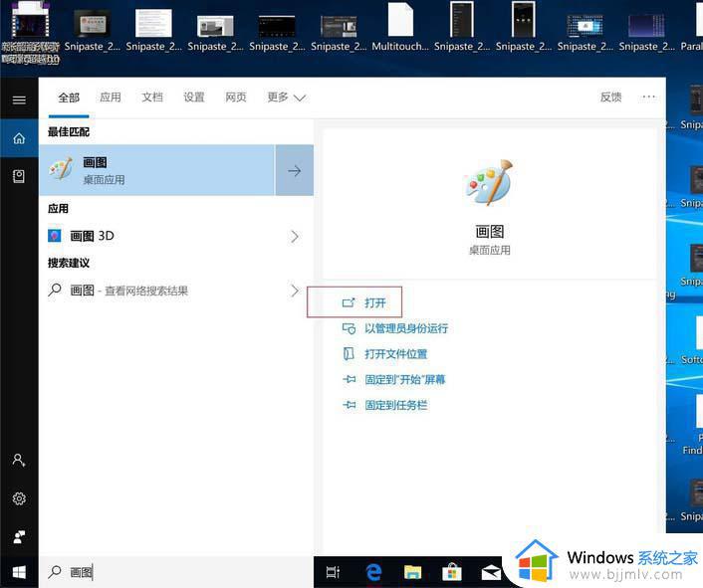Image resolution: width=703 pixels, height=588 pixels.
Task: Expand the 画图 result arrow
Action: pos(294,170)
